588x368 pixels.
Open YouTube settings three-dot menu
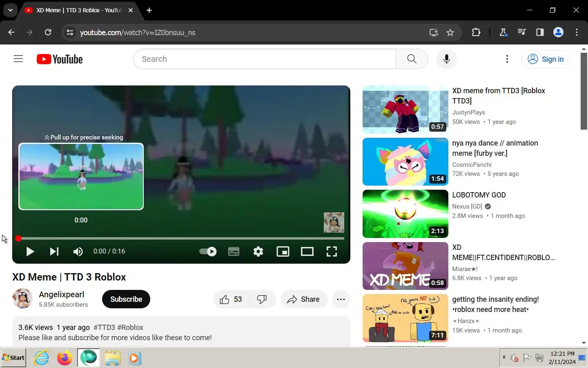pos(507,59)
